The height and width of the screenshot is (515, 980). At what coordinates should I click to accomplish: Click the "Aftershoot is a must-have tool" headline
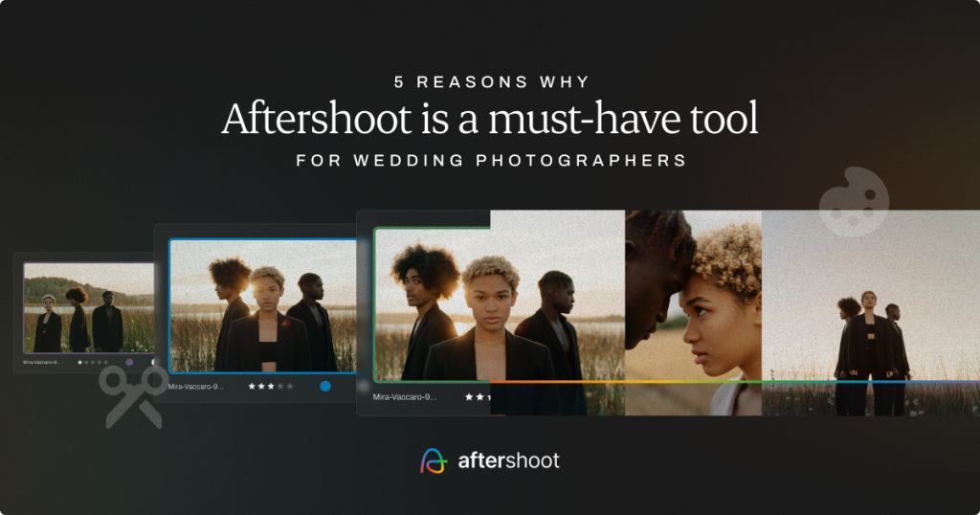[490, 118]
